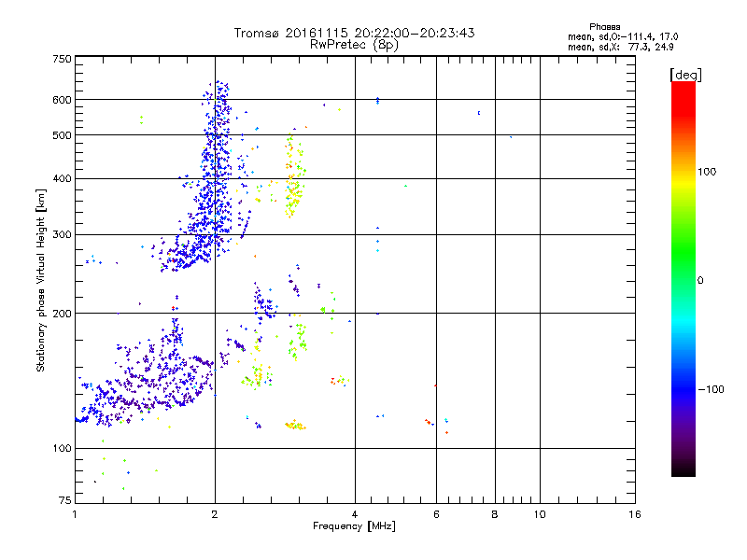Click the y-axis tick label '200'

click(x=63, y=314)
